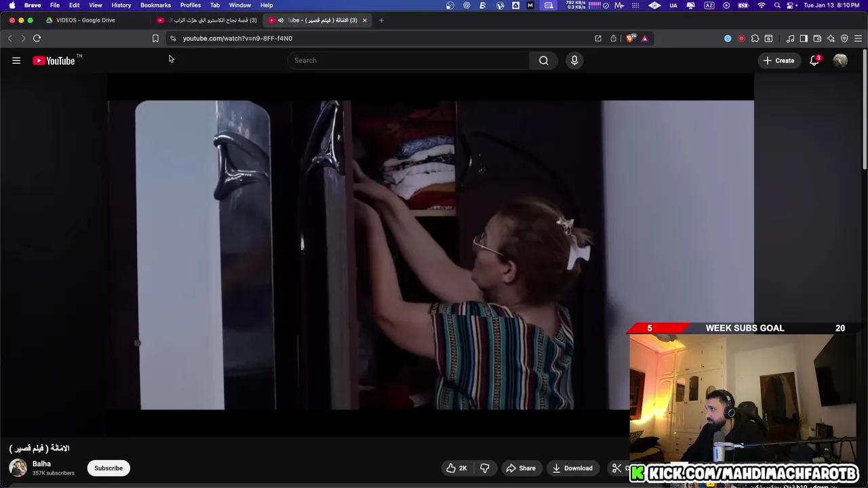Reload the page in Brave
Image resolution: width=868 pixels, height=488 pixels.
coord(37,39)
